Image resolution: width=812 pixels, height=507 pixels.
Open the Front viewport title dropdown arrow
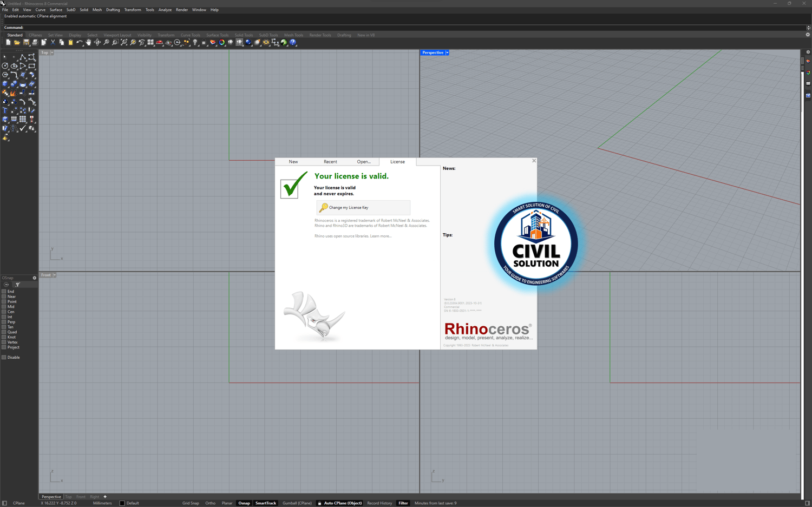pos(55,275)
